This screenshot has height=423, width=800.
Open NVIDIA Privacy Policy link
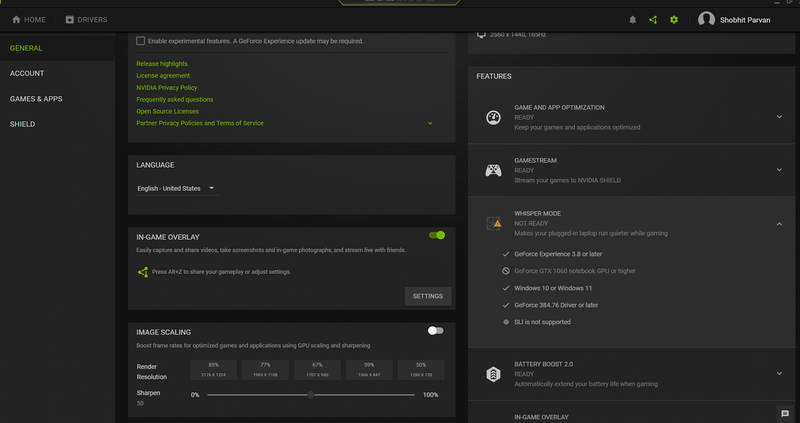[x=166, y=88]
